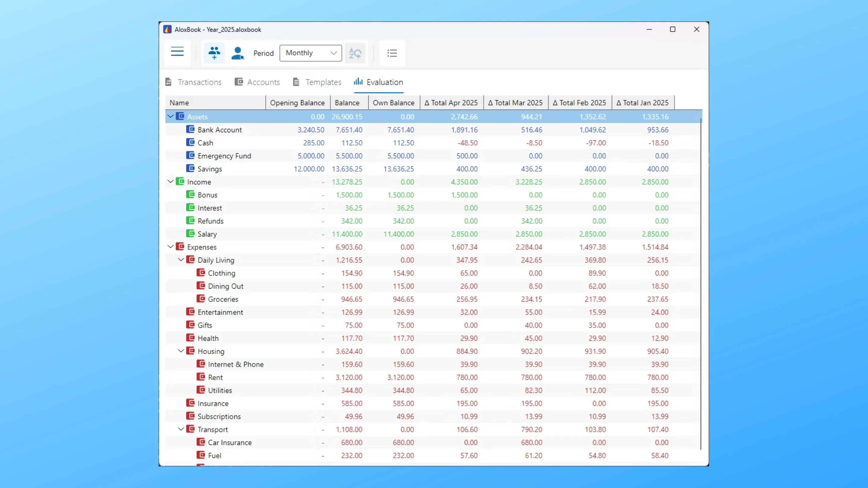This screenshot has height=488, width=868.
Task: Collapse the Income tree node
Action: pos(171,182)
